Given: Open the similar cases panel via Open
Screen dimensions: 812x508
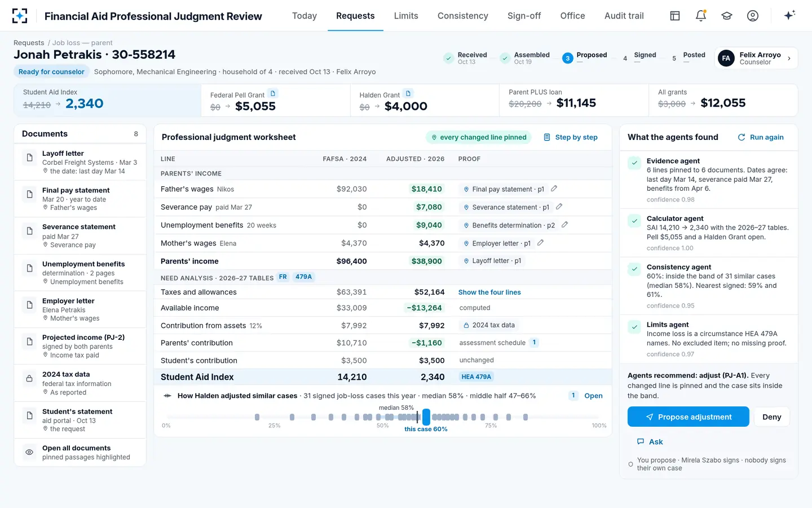Looking at the screenshot, I should click(593, 396).
